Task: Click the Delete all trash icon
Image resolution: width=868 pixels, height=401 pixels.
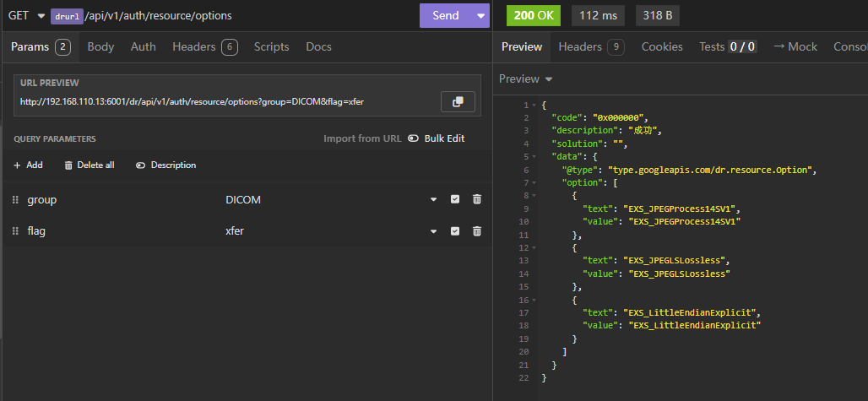Action: (x=68, y=165)
